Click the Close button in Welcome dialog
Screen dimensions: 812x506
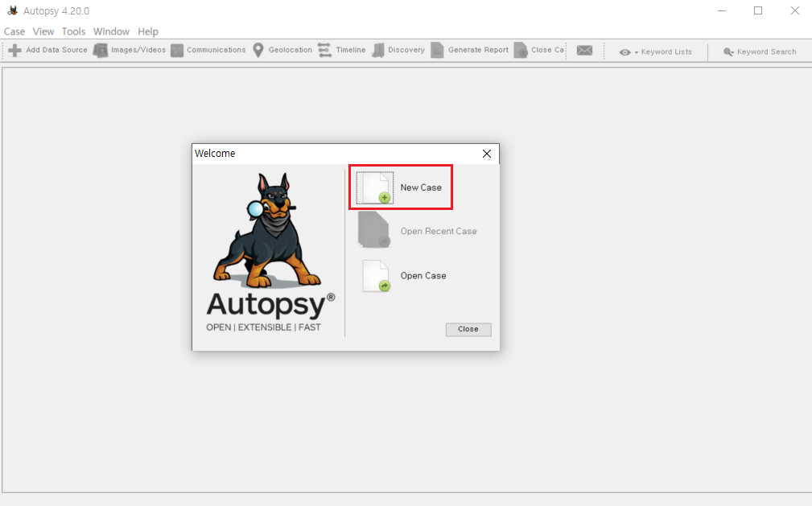pyautogui.click(x=468, y=329)
